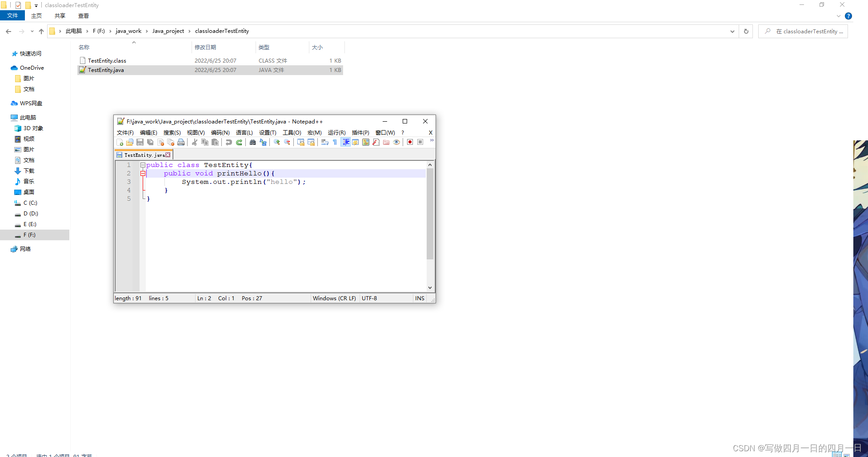Print the document via the printer icon

(181, 142)
